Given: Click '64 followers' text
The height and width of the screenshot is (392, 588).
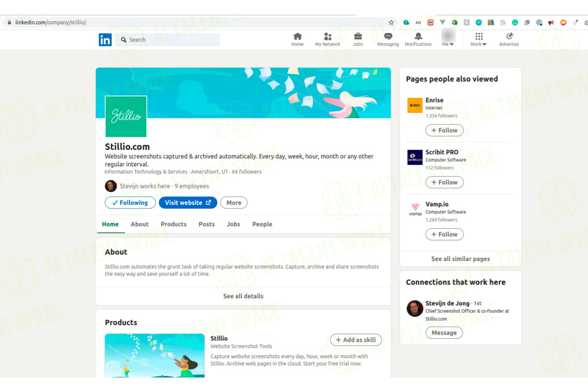Looking at the screenshot, I should (x=247, y=172).
